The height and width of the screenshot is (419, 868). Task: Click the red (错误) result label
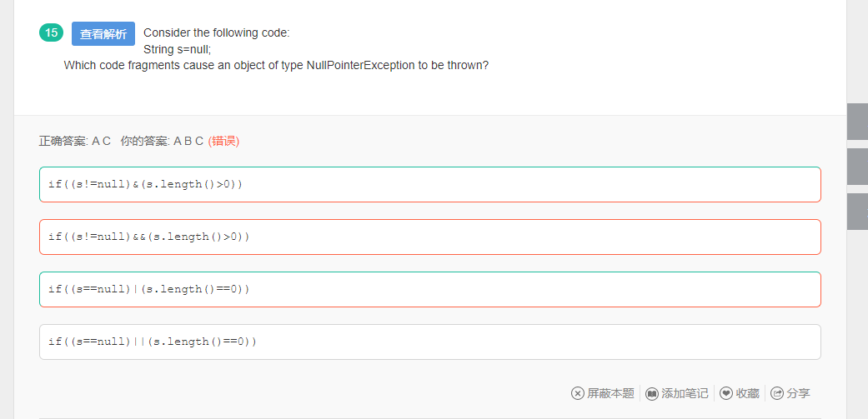(x=223, y=141)
